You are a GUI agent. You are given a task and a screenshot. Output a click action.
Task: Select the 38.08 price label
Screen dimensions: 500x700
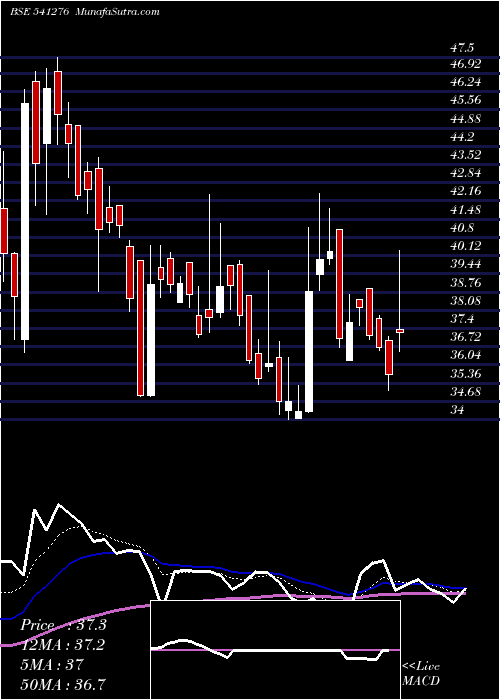[466, 300]
